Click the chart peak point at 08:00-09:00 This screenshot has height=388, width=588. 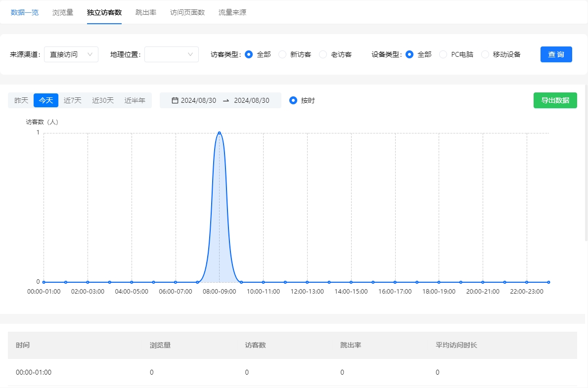coord(219,133)
